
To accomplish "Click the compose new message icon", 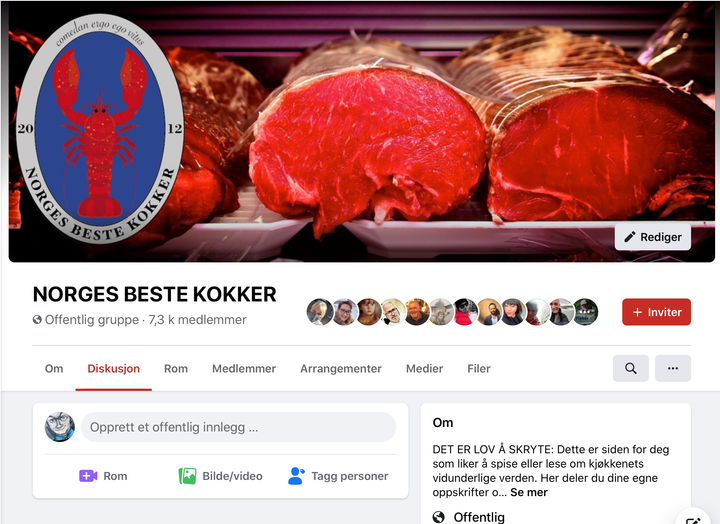I will pyautogui.click(x=692, y=520).
